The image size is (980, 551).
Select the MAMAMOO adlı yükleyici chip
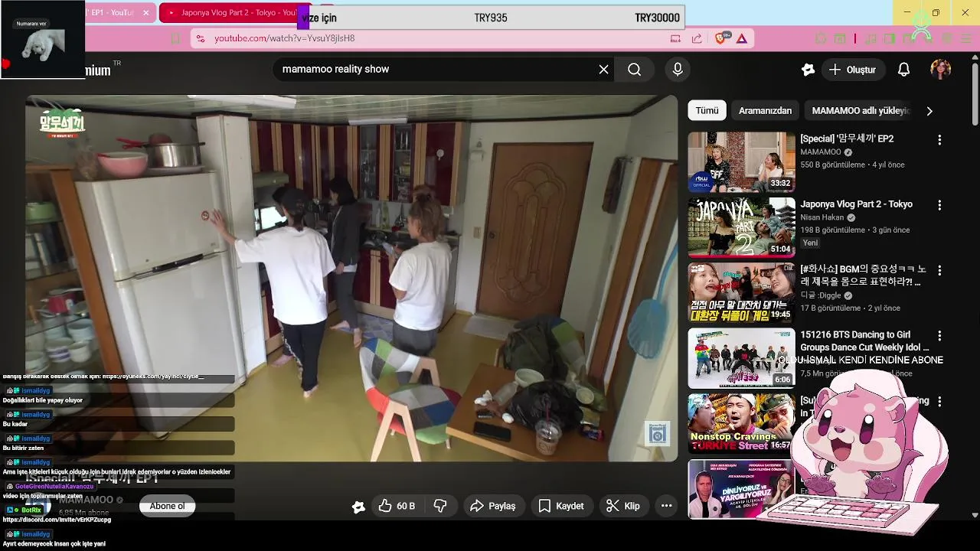tap(860, 111)
